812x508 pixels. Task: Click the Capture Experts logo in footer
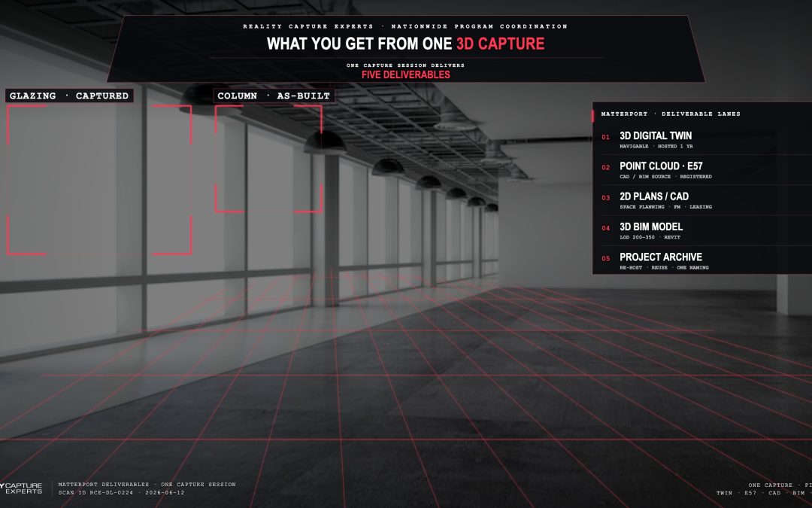pos(21,488)
